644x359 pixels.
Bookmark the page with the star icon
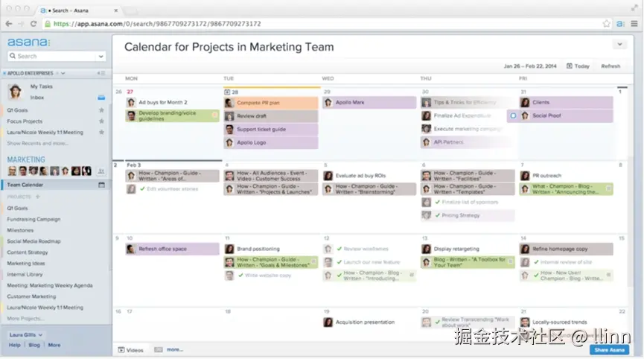click(606, 24)
